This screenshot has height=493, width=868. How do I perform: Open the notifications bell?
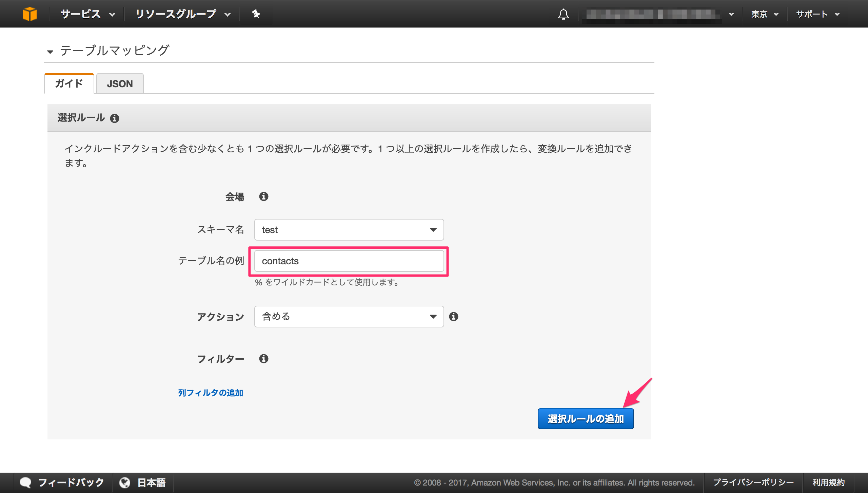point(563,14)
